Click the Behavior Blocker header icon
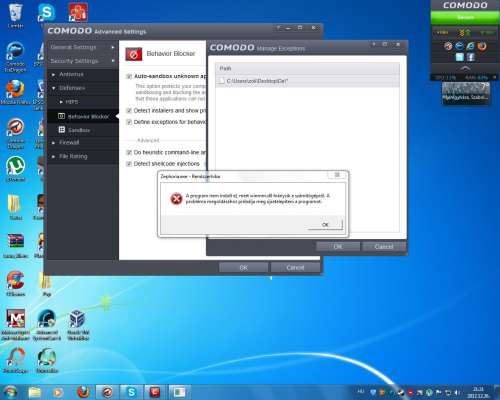The height and width of the screenshot is (400, 500). (x=133, y=54)
